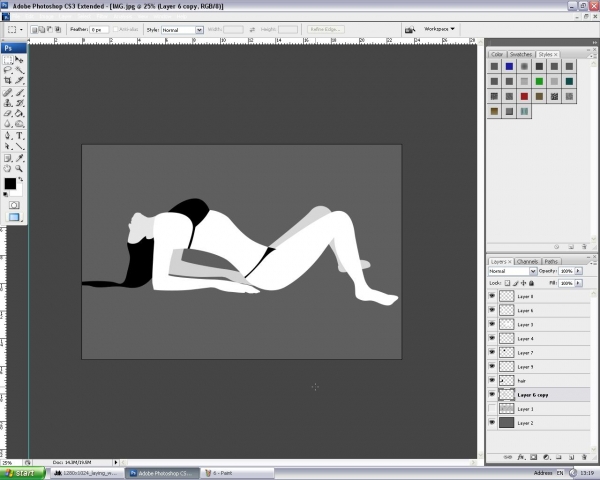Click the Go to Bridge icon
The image size is (600, 480).
[x=410, y=29]
